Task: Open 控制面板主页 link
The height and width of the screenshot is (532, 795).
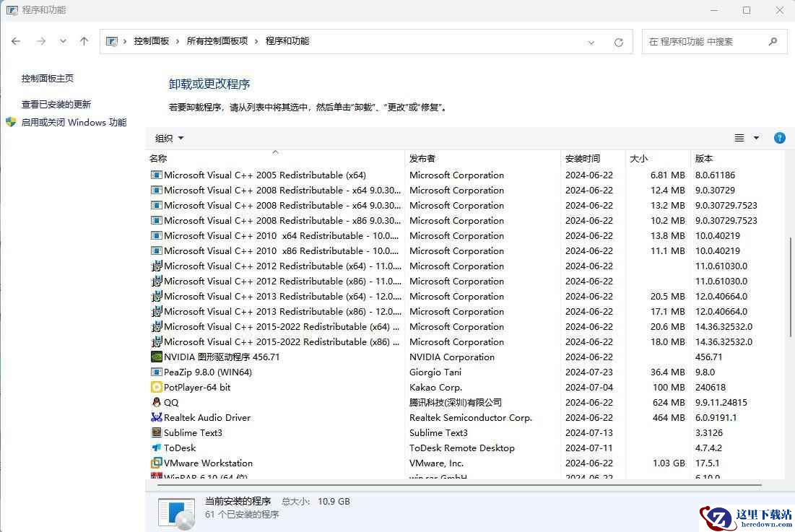Action: click(48, 78)
